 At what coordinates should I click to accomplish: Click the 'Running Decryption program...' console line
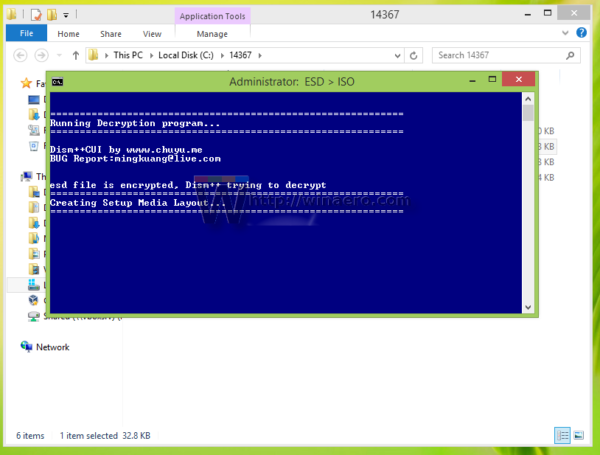(135, 123)
